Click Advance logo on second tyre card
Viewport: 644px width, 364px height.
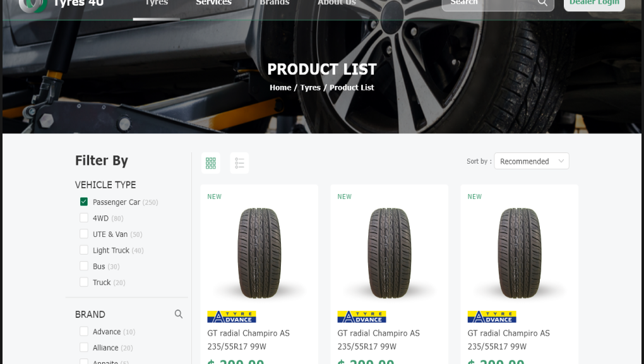click(x=362, y=317)
